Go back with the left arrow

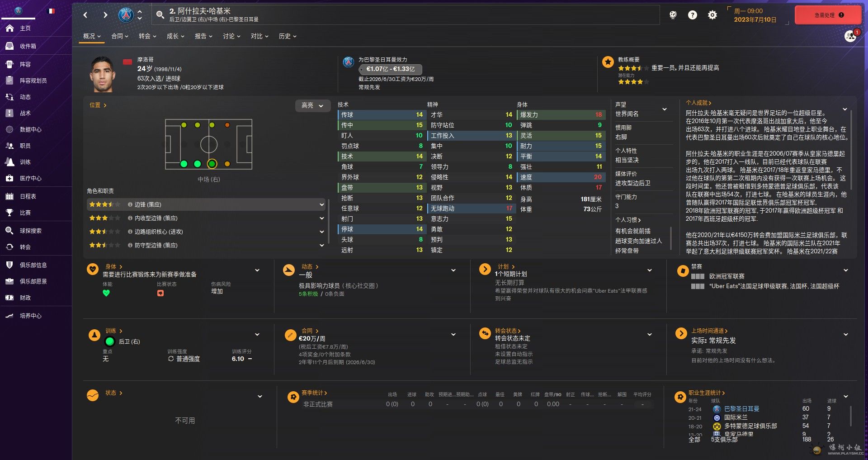pos(85,15)
